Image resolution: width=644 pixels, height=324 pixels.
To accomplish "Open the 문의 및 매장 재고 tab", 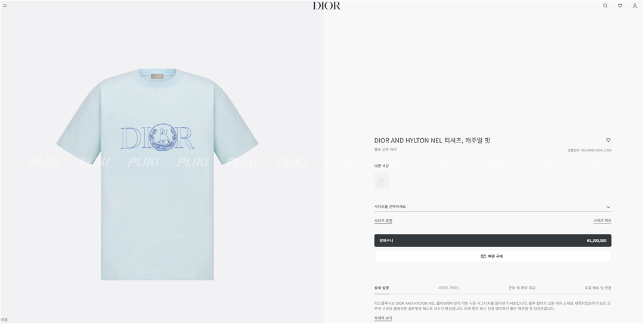I will click(522, 288).
